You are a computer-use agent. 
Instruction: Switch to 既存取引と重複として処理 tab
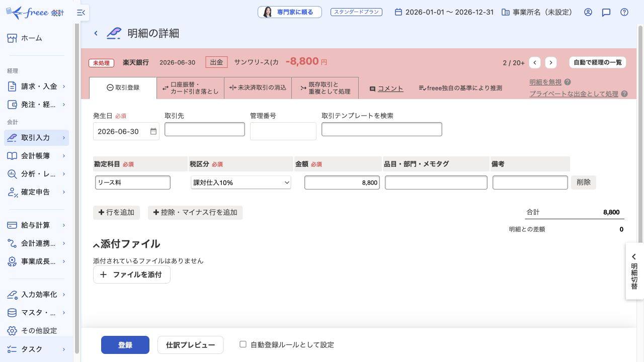tap(325, 87)
